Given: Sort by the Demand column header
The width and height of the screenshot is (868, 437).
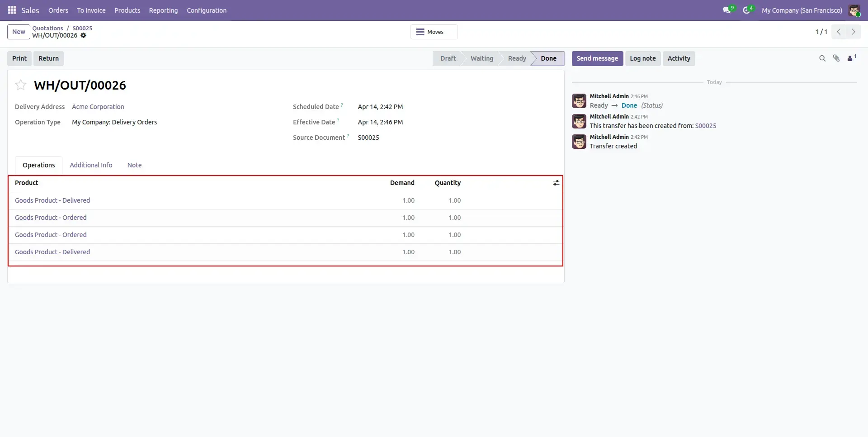Looking at the screenshot, I should [x=402, y=183].
